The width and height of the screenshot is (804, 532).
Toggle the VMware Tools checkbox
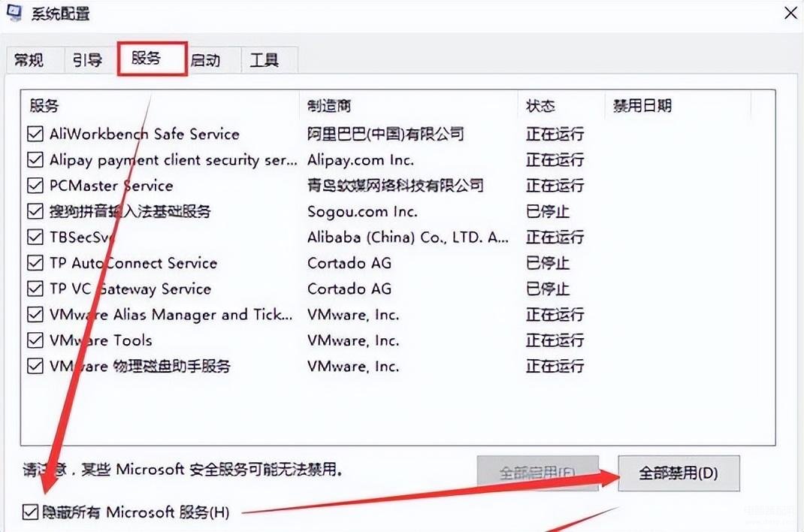click(35, 340)
